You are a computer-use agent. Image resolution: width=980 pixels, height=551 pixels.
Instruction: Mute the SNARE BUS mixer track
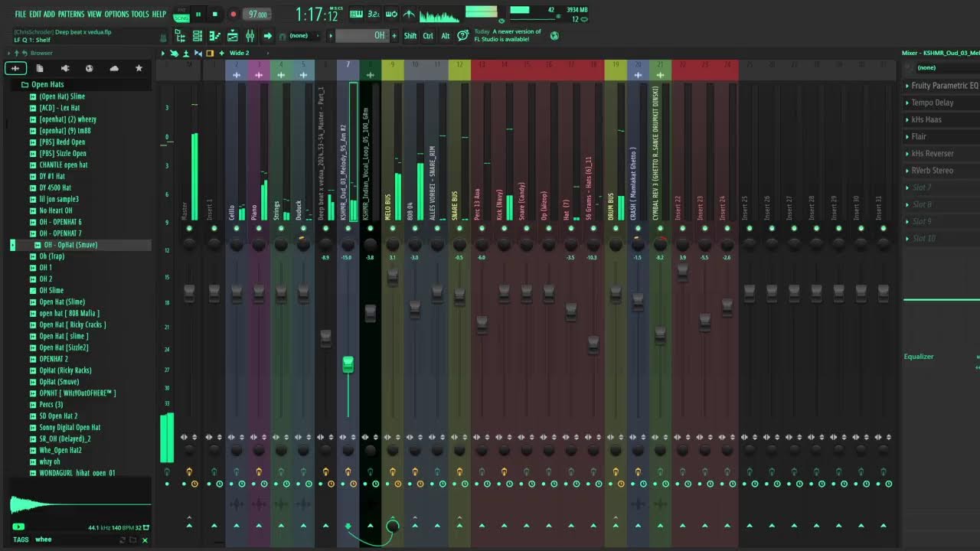(x=459, y=228)
